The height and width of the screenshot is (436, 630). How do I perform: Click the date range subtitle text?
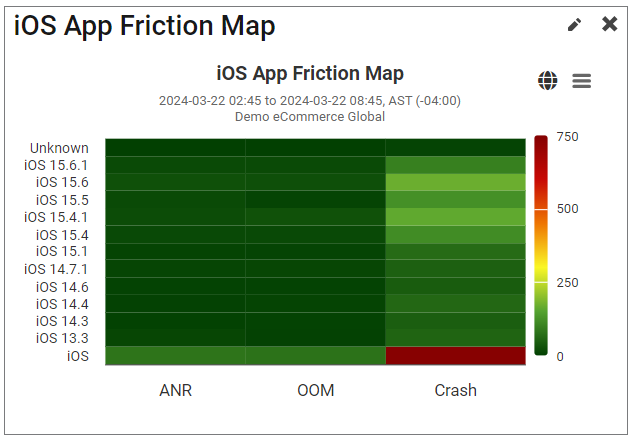(x=310, y=101)
